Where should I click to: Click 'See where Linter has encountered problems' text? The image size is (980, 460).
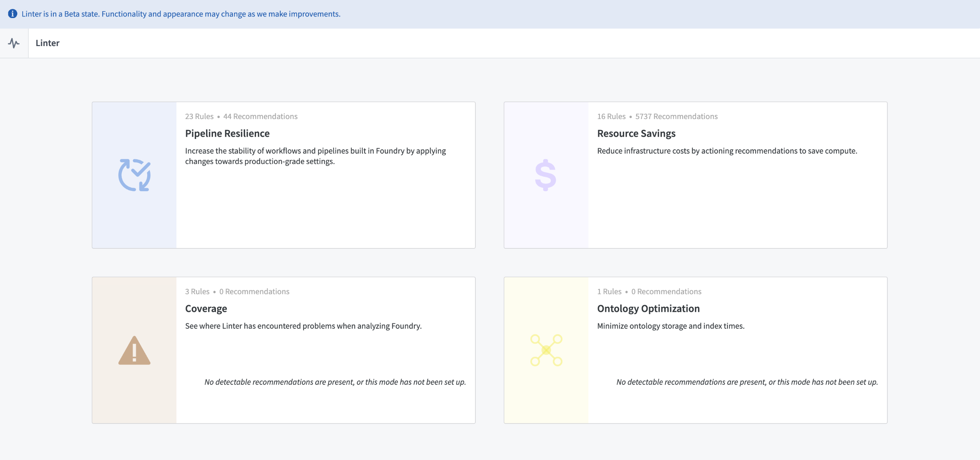click(x=303, y=326)
